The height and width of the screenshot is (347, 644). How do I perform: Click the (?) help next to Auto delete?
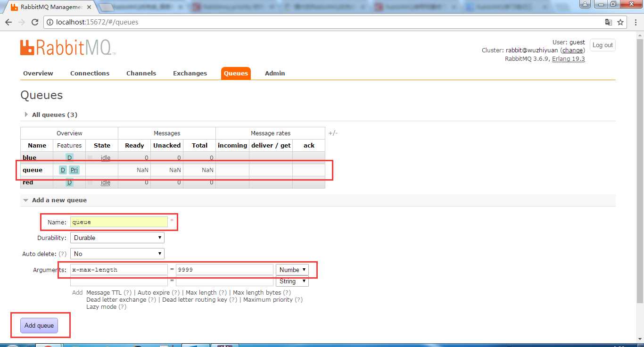click(x=62, y=254)
